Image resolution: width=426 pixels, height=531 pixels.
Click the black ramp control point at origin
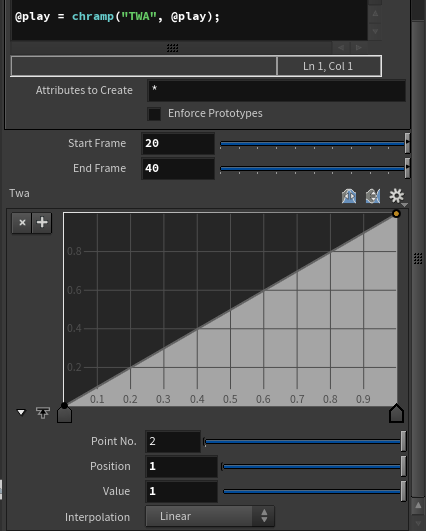[x=64, y=405]
